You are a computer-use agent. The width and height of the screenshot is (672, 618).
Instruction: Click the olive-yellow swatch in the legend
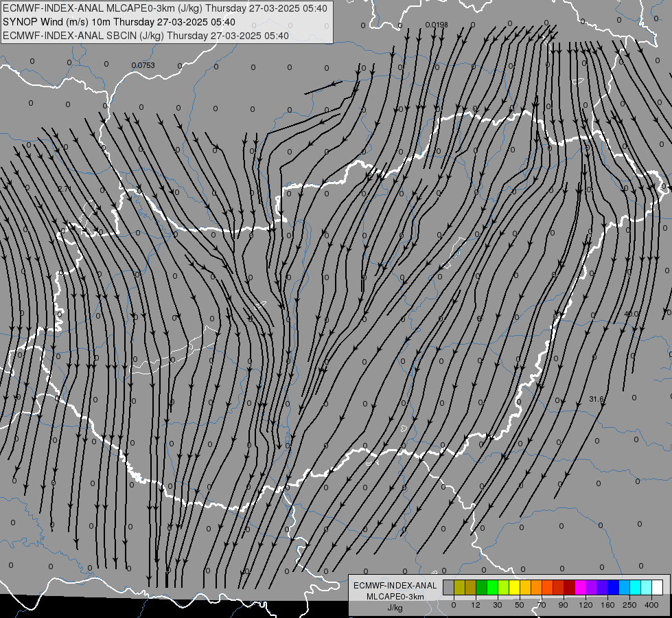pyautogui.click(x=459, y=587)
